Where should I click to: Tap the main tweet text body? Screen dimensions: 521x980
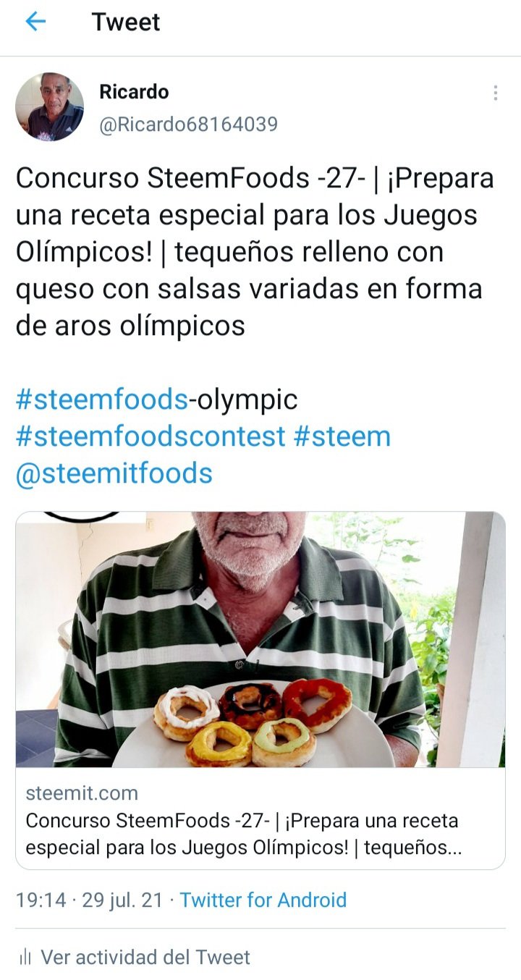(255, 252)
